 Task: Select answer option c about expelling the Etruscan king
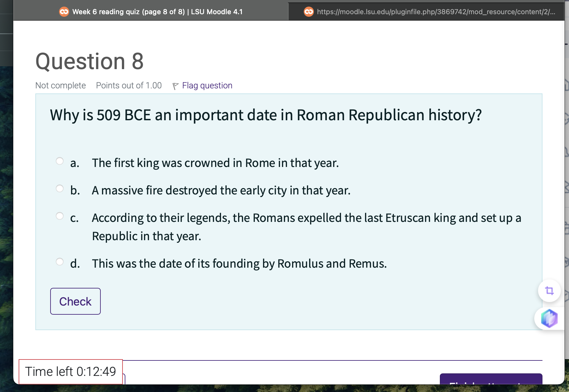pyautogui.click(x=60, y=216)
